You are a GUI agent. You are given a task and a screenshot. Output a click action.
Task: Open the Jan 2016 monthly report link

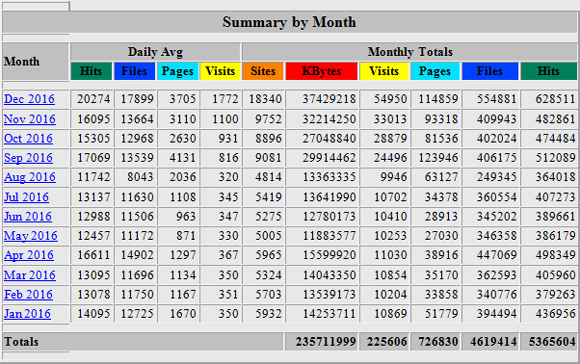pos(27,314)
